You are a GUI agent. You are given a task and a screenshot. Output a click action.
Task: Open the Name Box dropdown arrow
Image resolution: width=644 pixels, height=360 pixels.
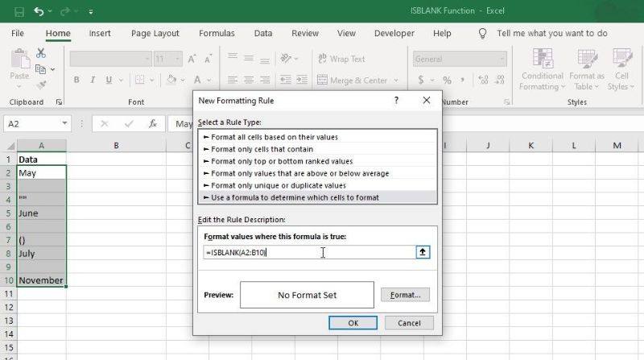click(65, 124)
